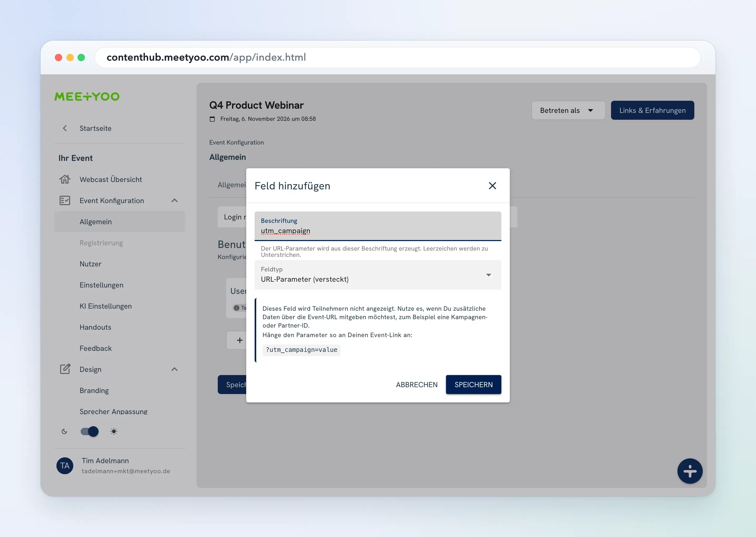Click the Q4 Product Webinar title
The image size is (756, 537).
click(x=256, y=105)
